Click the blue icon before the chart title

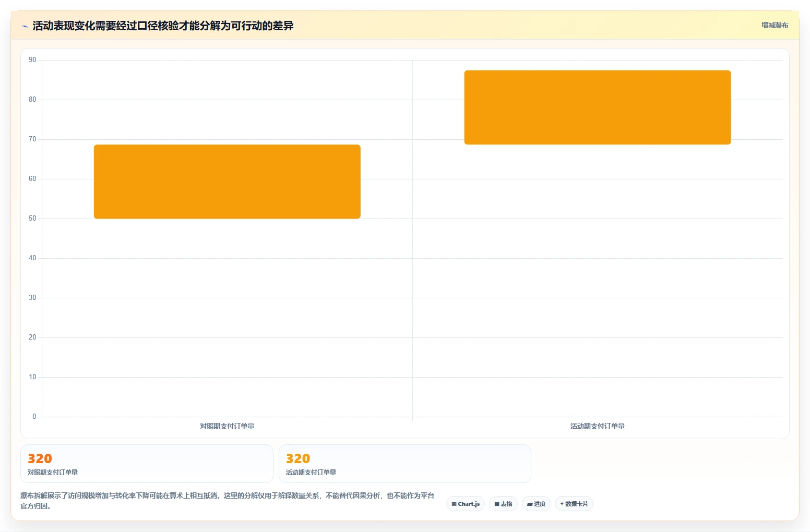tap(25, 26)
